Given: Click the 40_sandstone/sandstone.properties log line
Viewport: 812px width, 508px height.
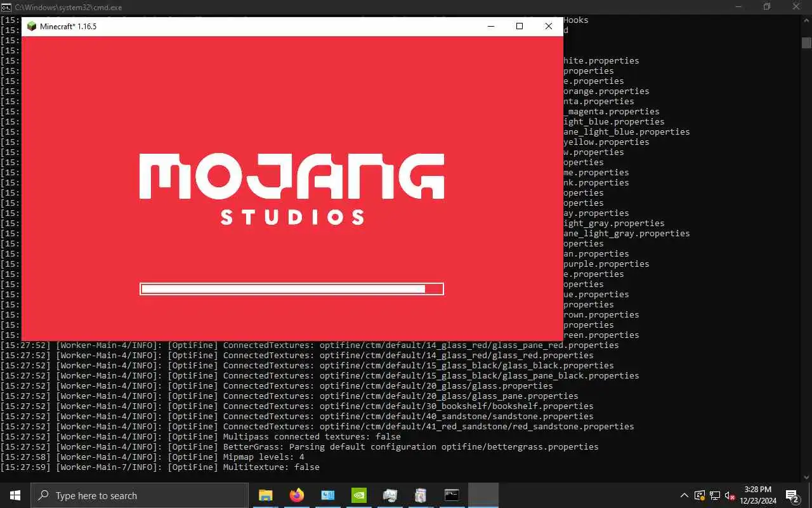Looking at the screenshot, I should (x=297, y=416).
